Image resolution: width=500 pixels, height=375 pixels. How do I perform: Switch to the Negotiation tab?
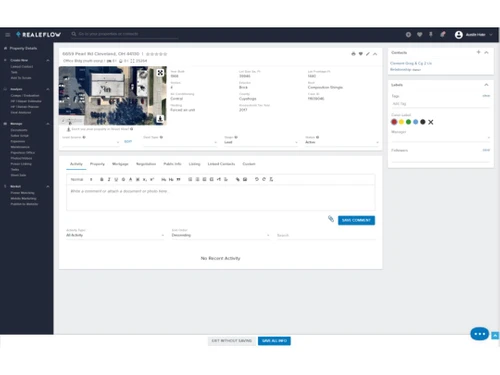click(x=146, y=164)
